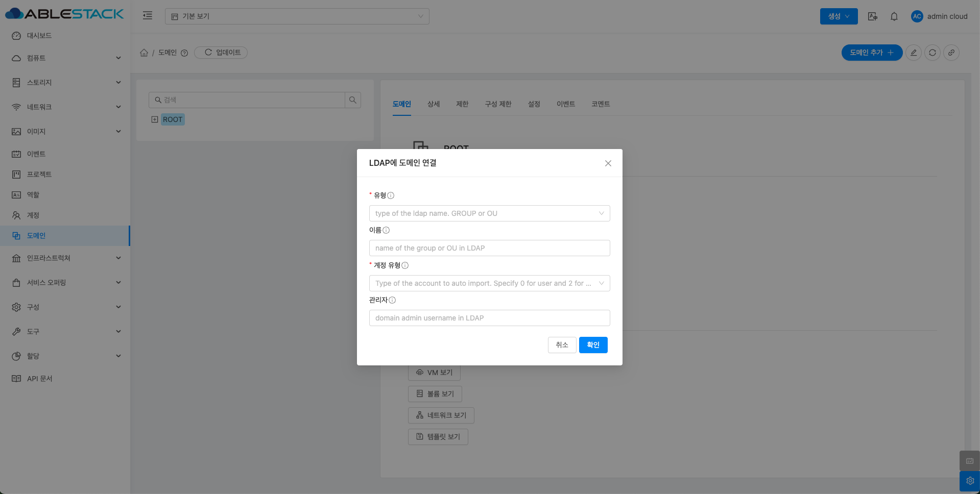This screenshot has height=494, width=980.
Task: Click the 템플릿 보기 button
Action: (x=438, y=437)
